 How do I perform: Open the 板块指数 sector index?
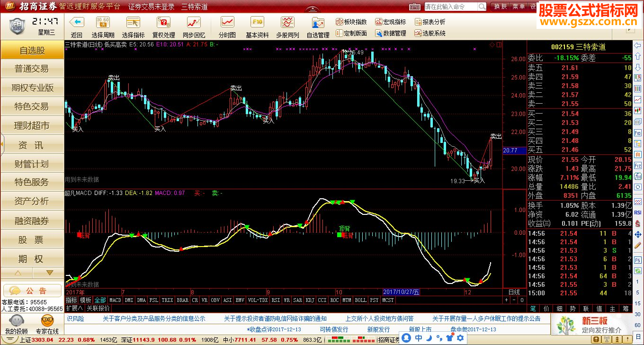click(x=351, y=22)
